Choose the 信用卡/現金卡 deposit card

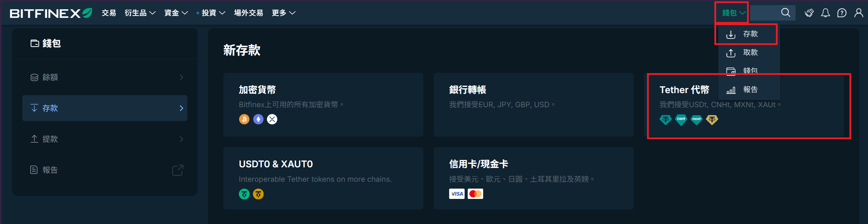point(534,178)
